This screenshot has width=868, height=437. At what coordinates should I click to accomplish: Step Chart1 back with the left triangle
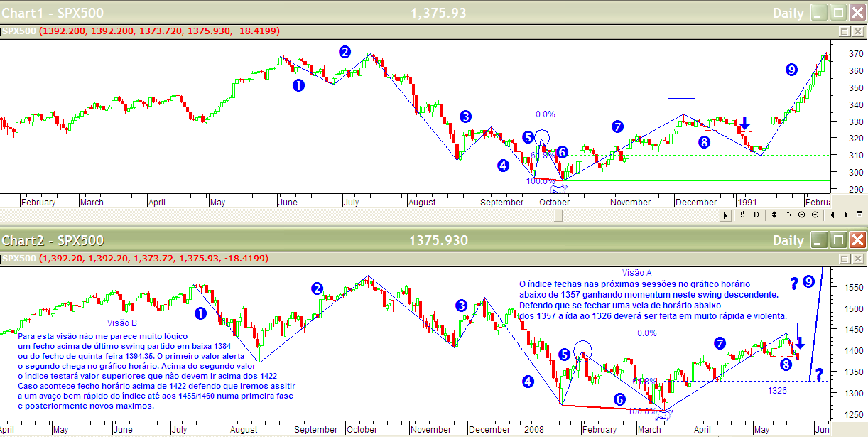click(832, 215)
